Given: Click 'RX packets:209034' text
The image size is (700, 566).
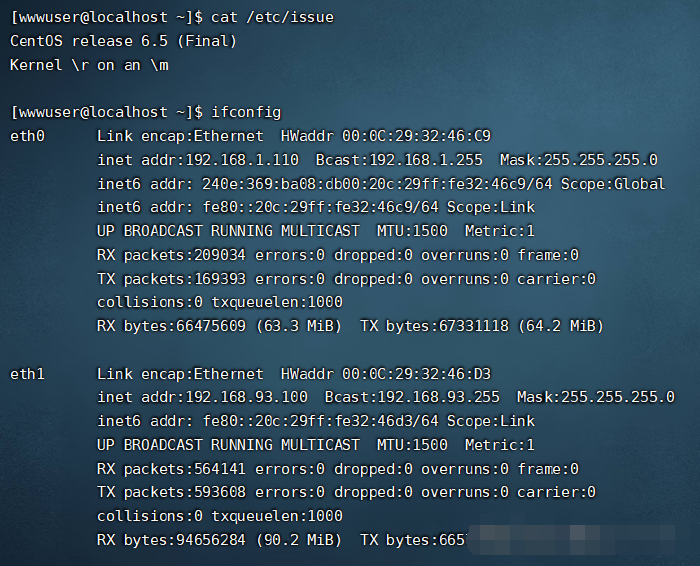Looking at the screenshot, I should pos(171,255).
